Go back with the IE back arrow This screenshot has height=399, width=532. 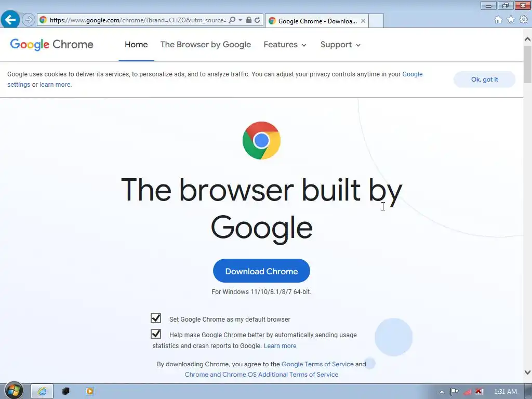point(10,20)
